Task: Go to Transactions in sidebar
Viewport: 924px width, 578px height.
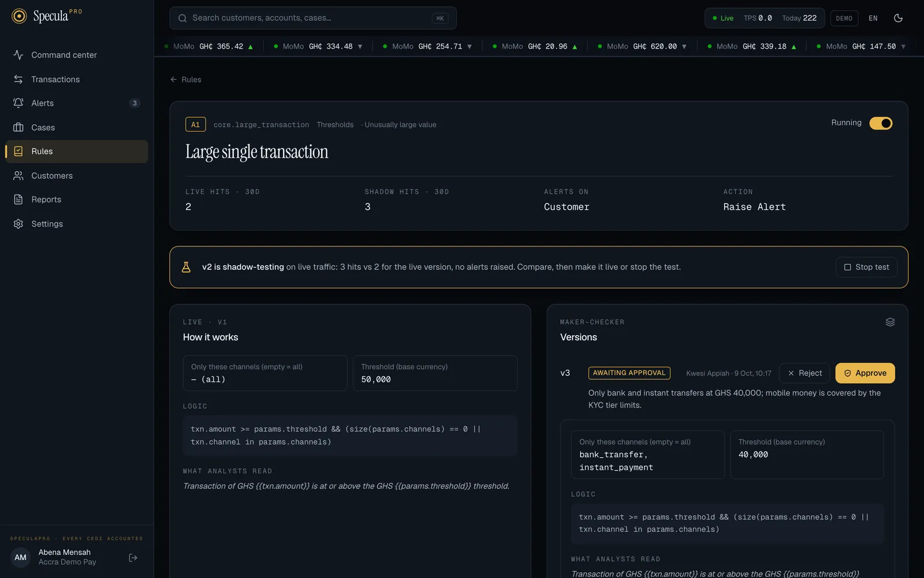Action: (77, 79)
